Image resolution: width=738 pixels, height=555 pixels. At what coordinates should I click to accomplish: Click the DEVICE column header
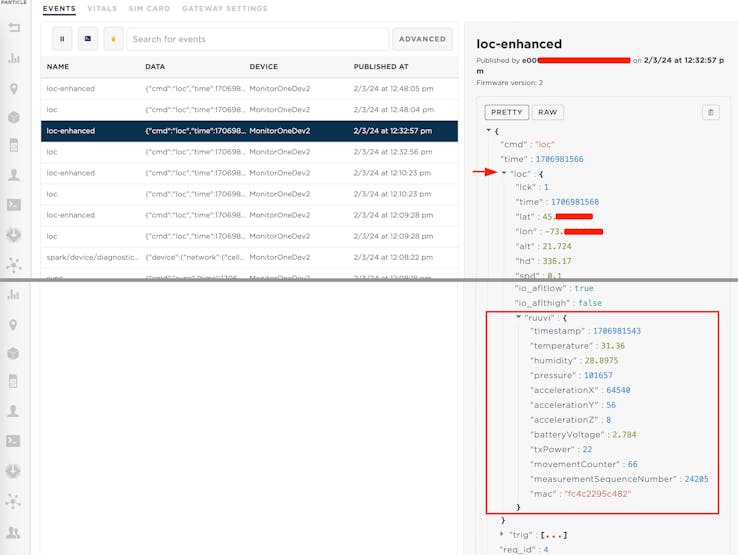[264, 67]
